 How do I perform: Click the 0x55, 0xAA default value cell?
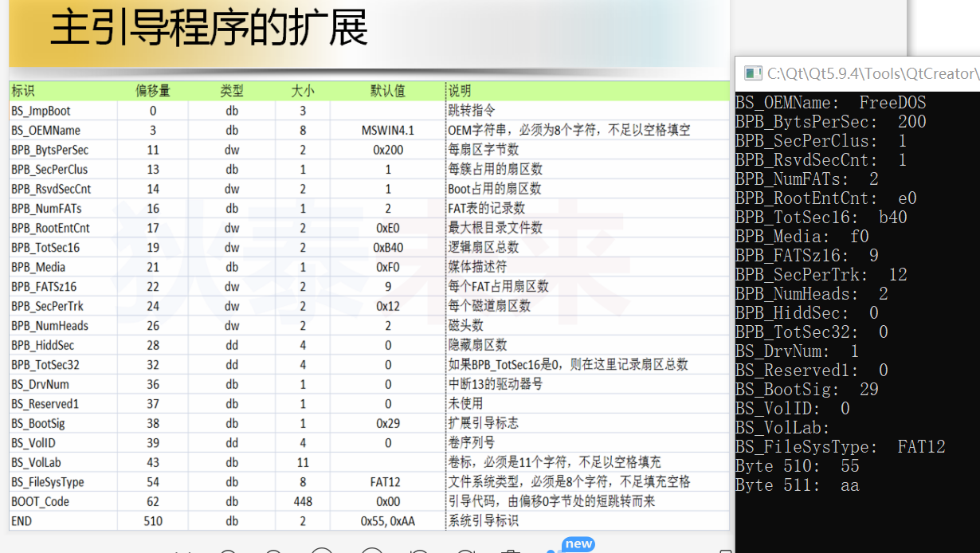[387, 520]
